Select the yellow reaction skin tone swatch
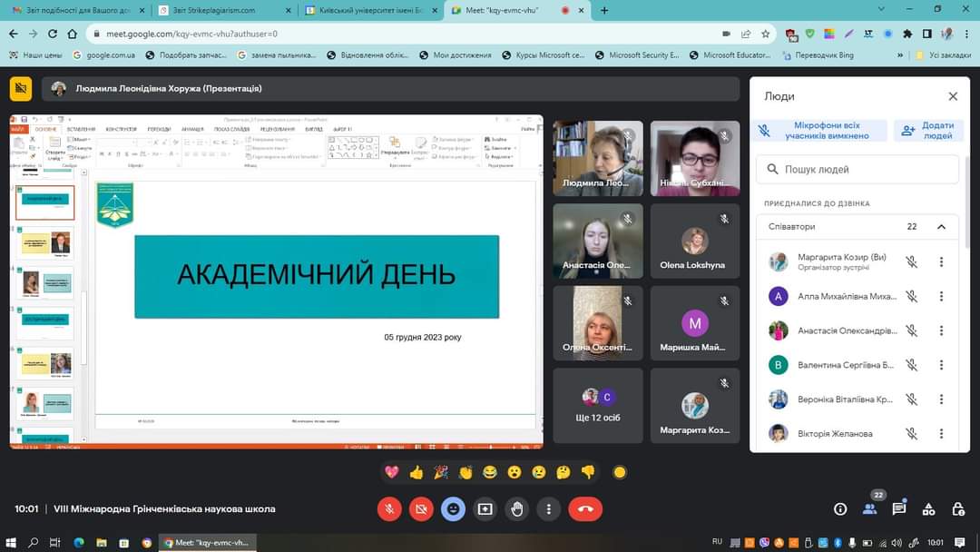 point(620,472)
